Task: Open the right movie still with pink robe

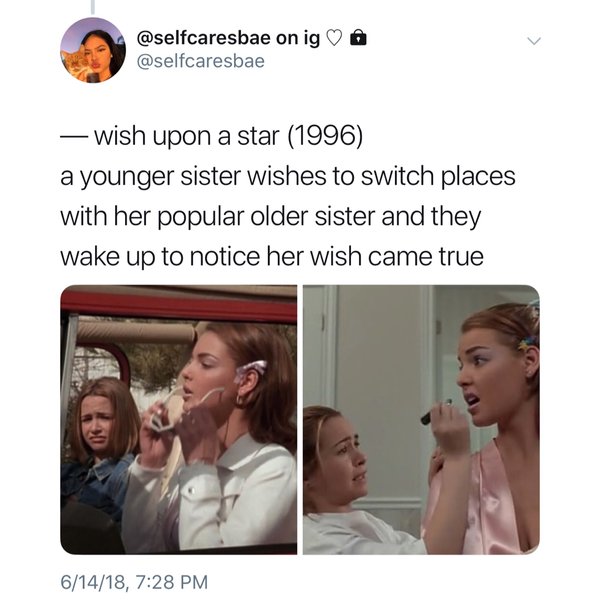Action: [421, 419]
